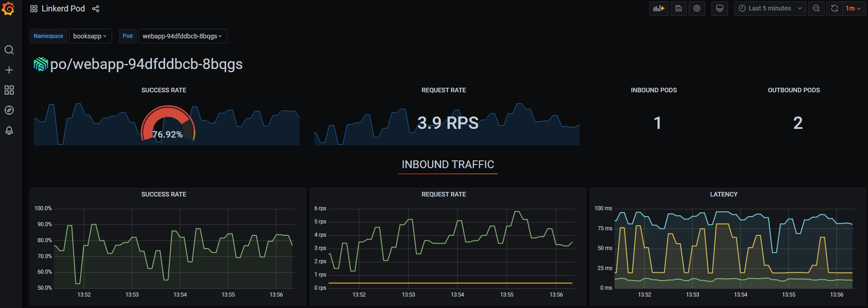Open the search dashboards icon
Image resolution: width=868 pixels, height=308 pixels.
[x=9, y=50]
